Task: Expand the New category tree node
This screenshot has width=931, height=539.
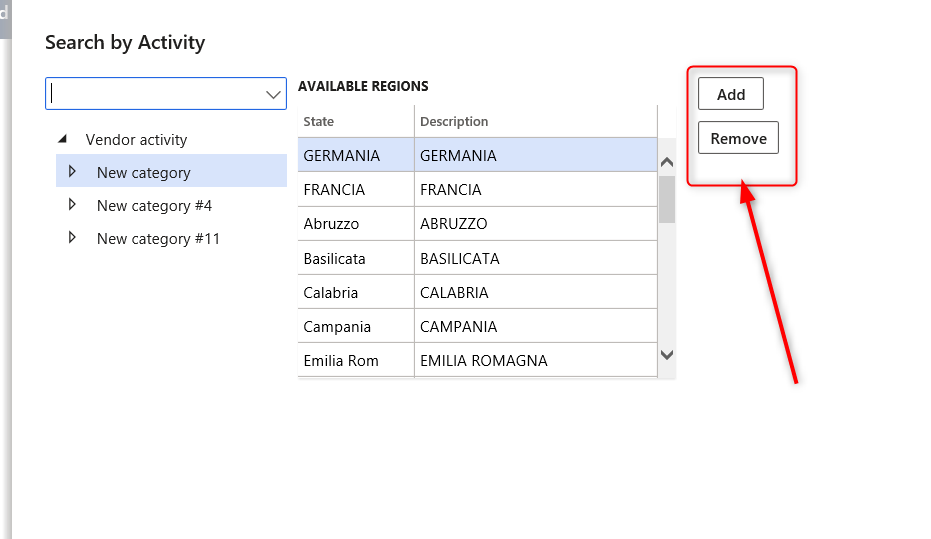Action: click(x=72, y=172)
